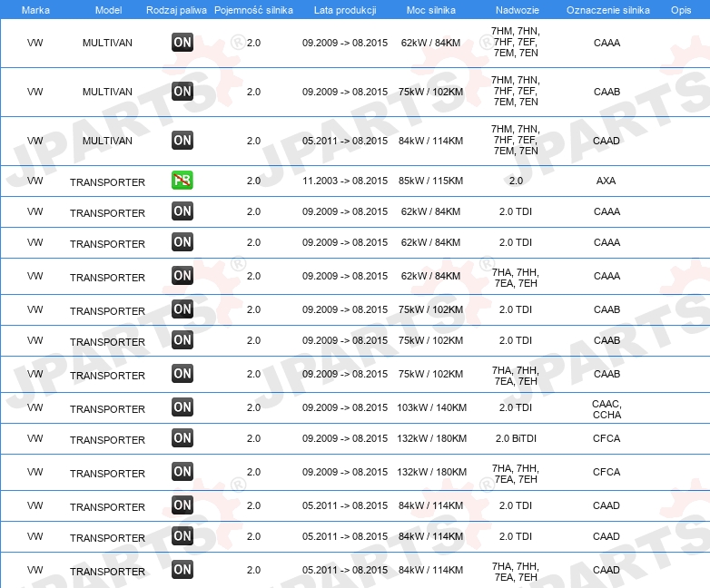Click MULTIVAN in the CAAD row
The image size is (710, 588).
tap(107, 141)
